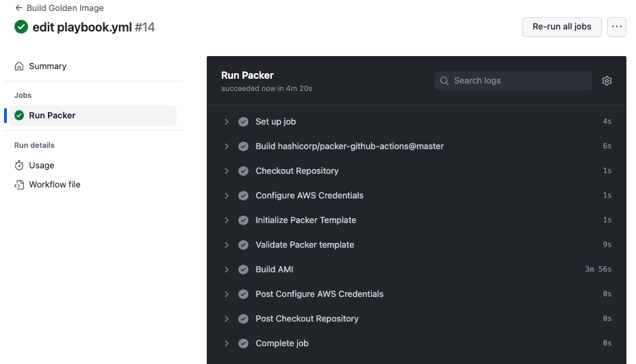Click the Summary home icon
This screenshot has width=636, height=364.
coord(19,66)
